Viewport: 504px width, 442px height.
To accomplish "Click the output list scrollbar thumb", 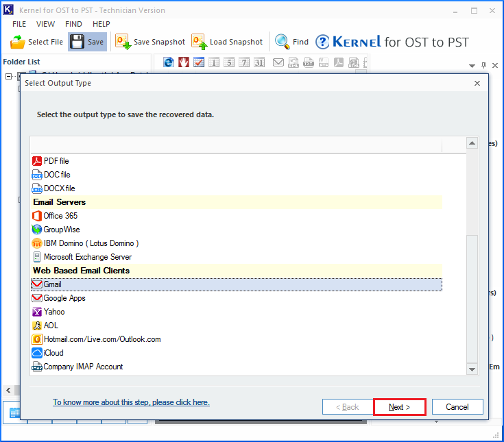I will [x=472, y=299].
